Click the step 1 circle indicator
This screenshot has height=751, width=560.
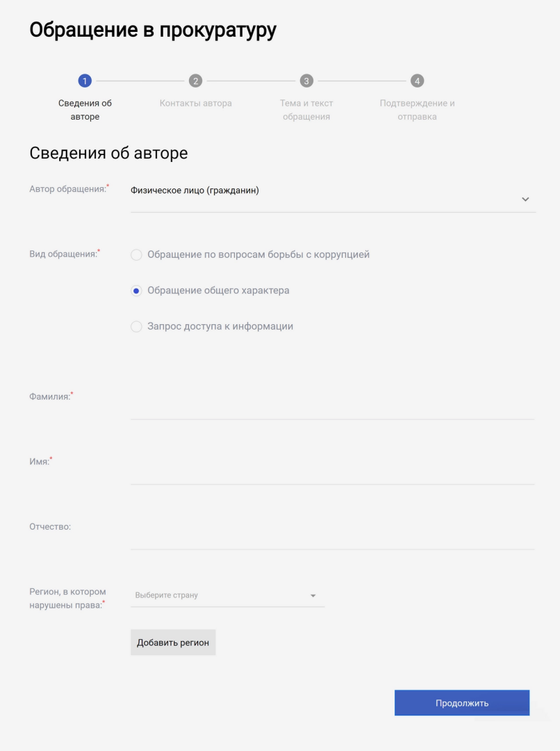(x=85, y=81)
